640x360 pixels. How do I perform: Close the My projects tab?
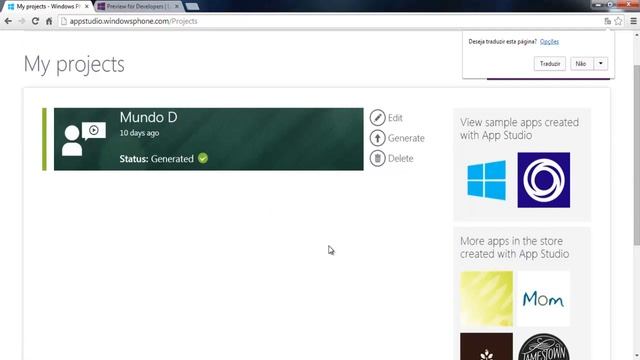click(x=87, y=7)
